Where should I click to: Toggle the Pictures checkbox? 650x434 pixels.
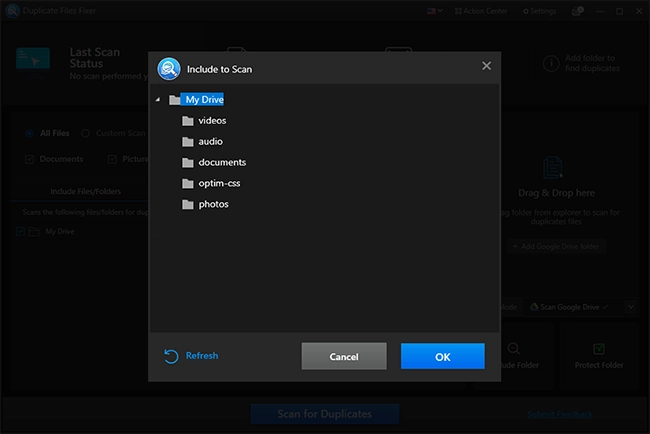(112, 159)
